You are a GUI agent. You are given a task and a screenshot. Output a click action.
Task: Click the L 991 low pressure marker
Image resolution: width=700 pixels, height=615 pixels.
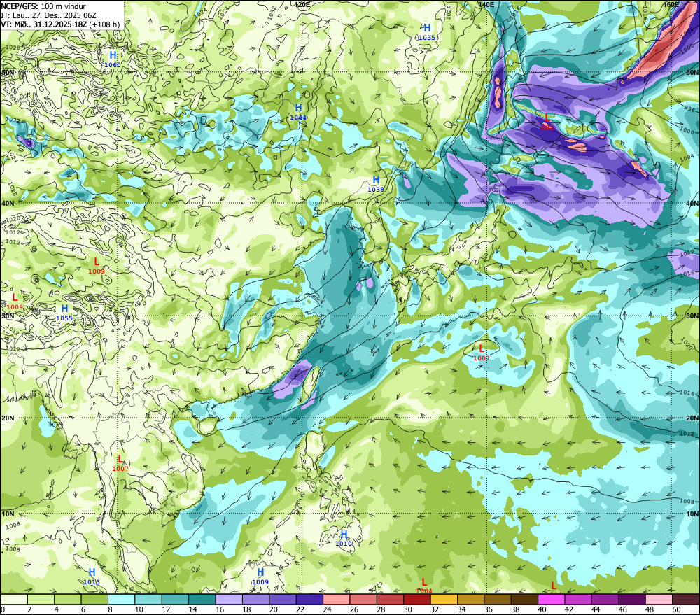547,122
